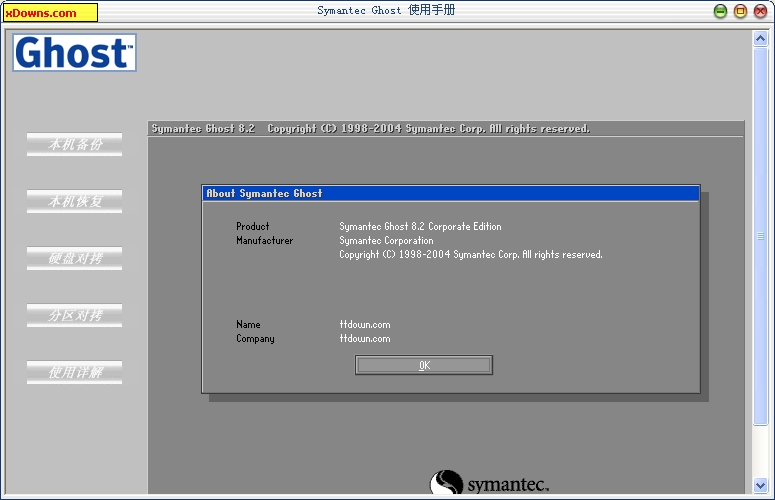Open the 本机恢复 section
This screenshot has height=500, width=775.
[x=74, y=201]
